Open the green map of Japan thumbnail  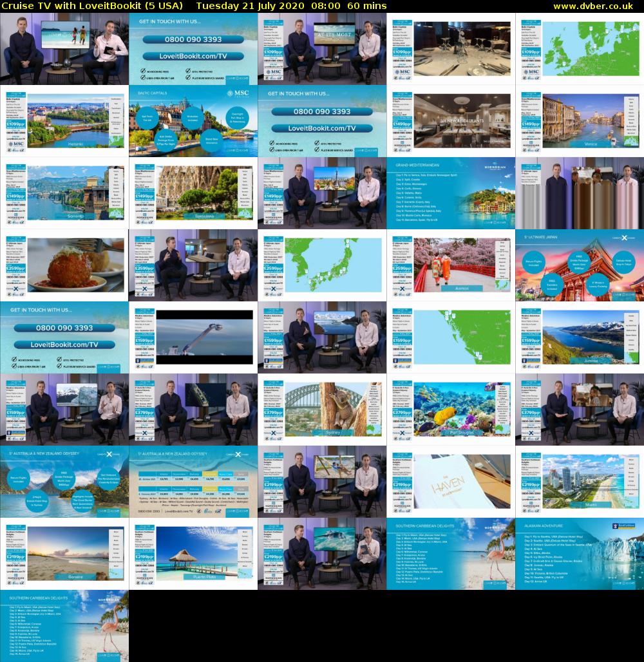[322, 265]
